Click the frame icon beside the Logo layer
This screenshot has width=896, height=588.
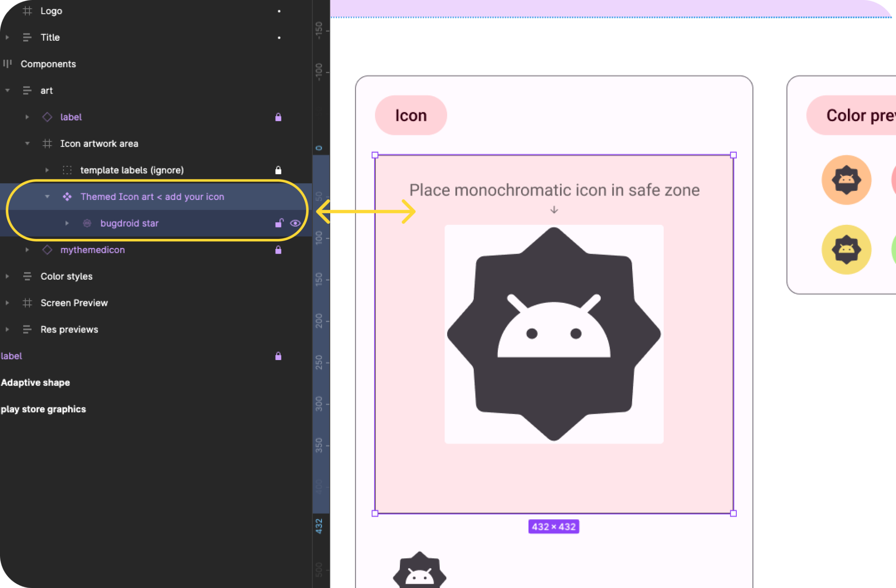28,10
